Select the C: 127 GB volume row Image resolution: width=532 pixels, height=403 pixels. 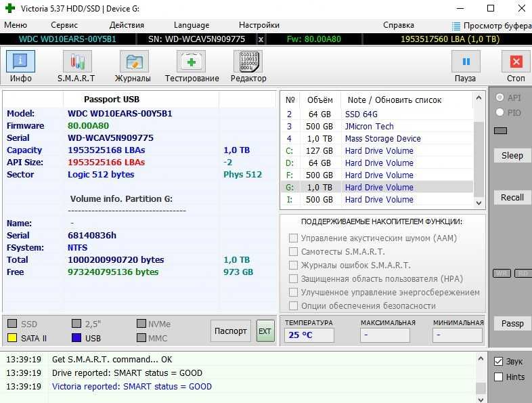point(377,151)
